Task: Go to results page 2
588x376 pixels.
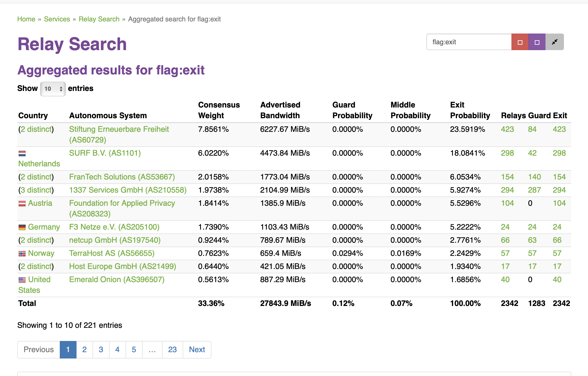Action: pyautogui.click(x=84, y=349)
